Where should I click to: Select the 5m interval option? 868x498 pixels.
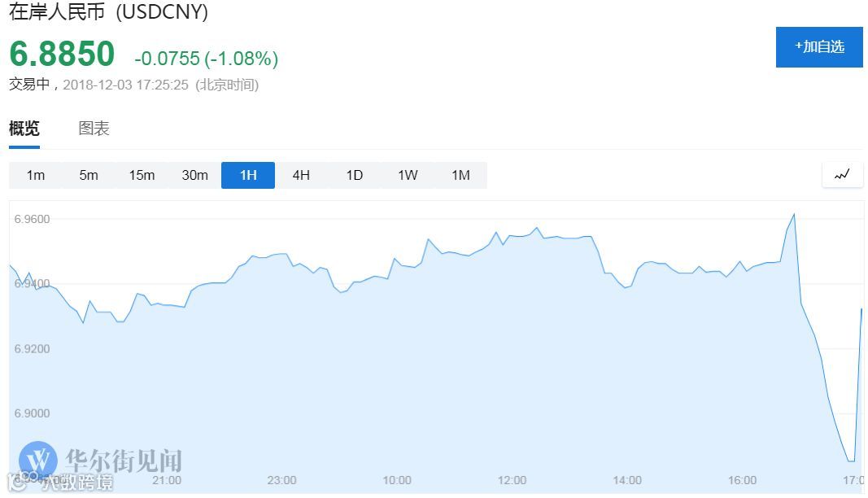[89, 175]
